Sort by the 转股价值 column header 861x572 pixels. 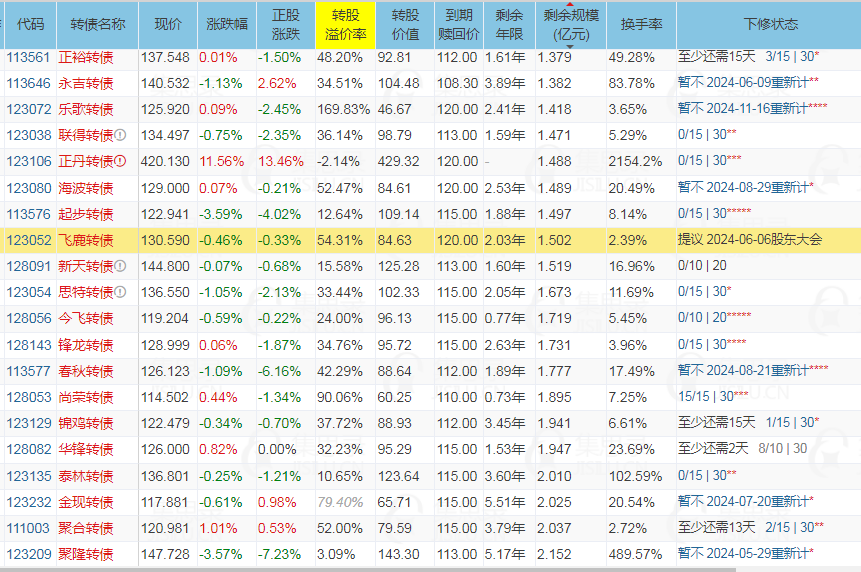pos(405,25)
